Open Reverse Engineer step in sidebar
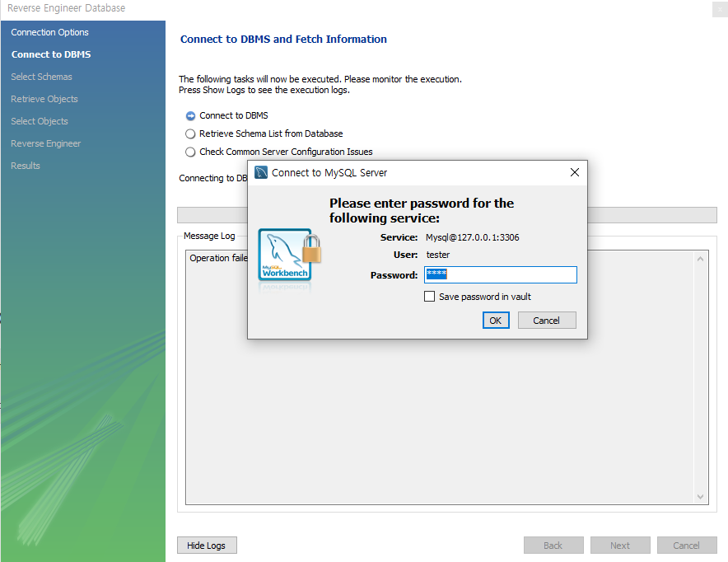This screenshot has height=562, width=728. (x=45, y=143)
